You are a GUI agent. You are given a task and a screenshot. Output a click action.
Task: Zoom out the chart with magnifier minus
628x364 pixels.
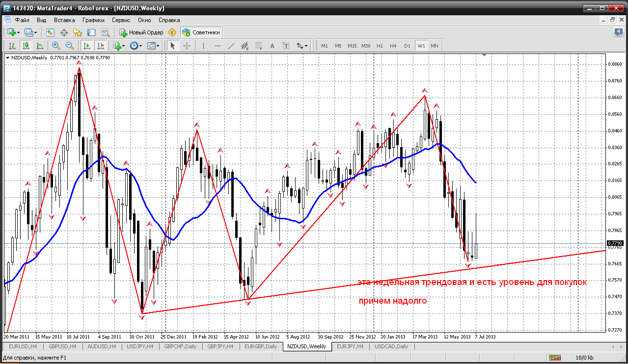[x=70, y=46]
